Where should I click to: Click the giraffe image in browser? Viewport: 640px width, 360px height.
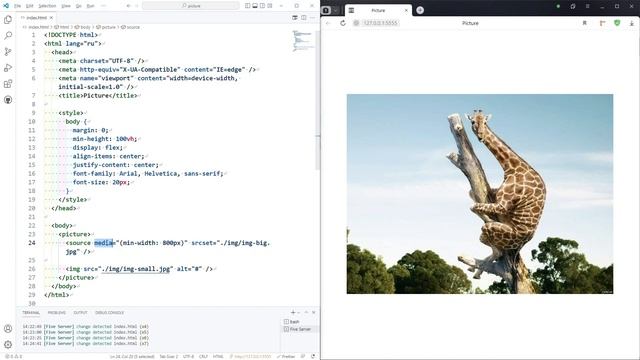pos(480,194)
